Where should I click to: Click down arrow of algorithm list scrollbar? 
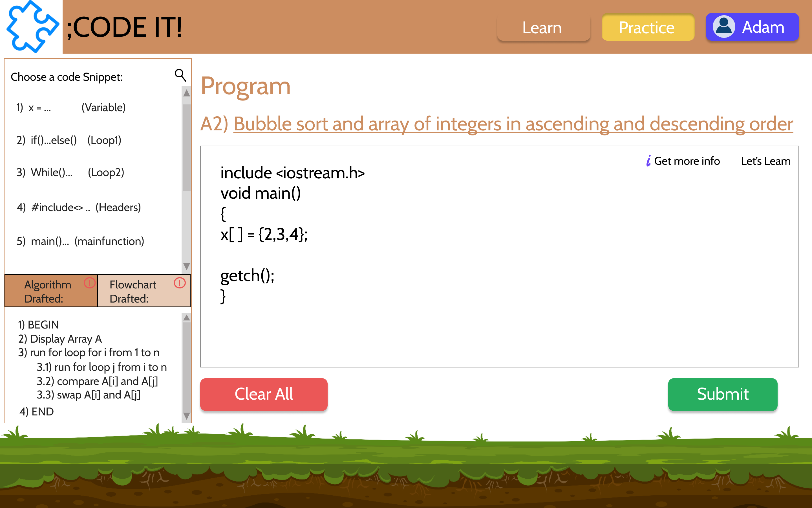(x=187, y=416)
